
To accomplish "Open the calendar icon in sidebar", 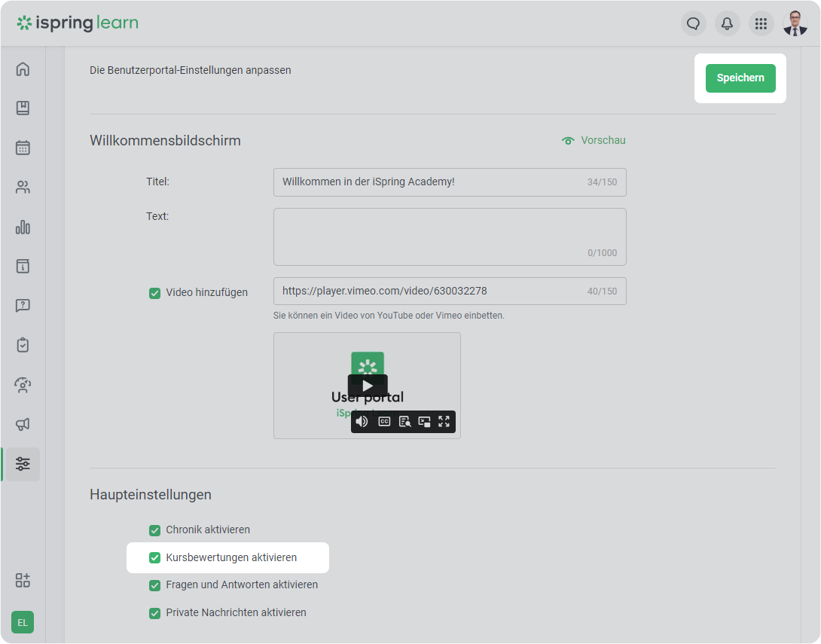I will (23, 148).
